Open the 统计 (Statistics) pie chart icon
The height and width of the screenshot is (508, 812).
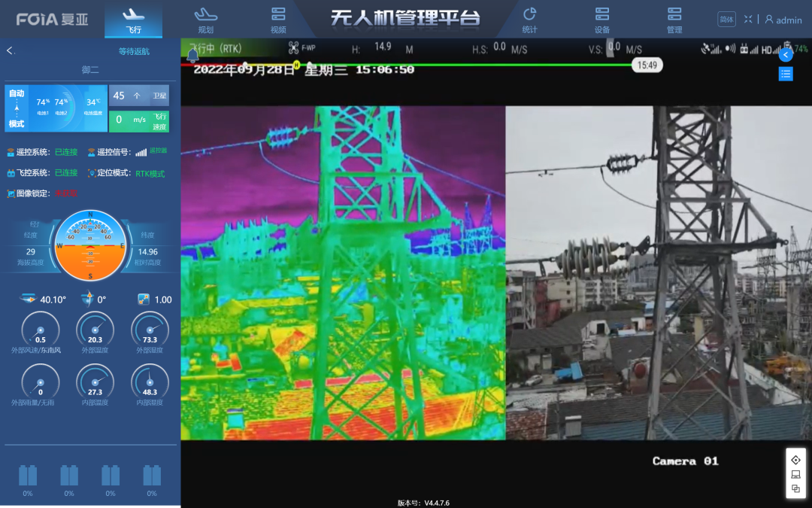coord(529,20)
